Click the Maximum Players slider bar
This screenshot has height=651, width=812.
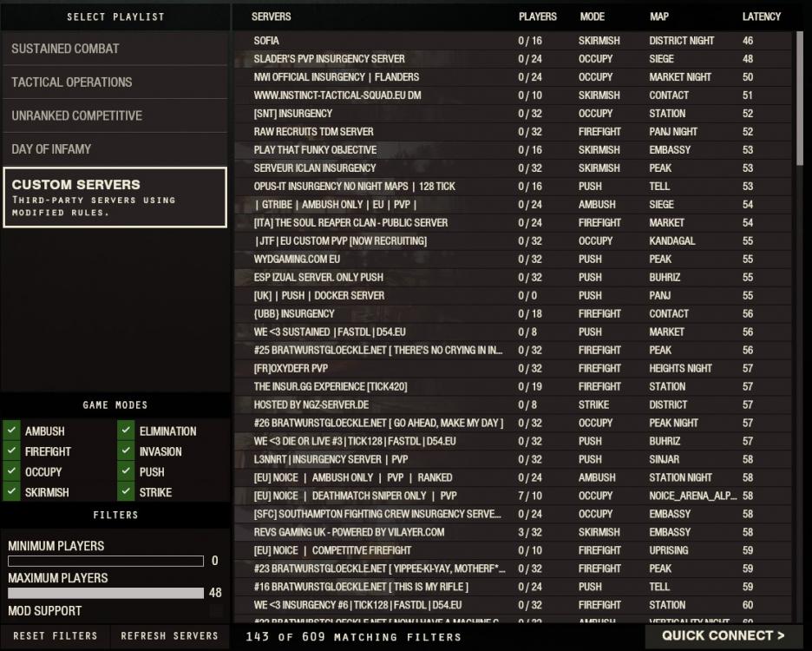(106, 593)
